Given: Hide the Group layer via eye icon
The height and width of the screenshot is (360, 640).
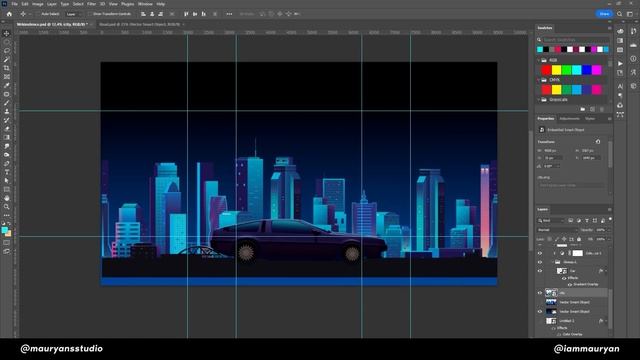Looking at the screenshot, I should [540, 262].
